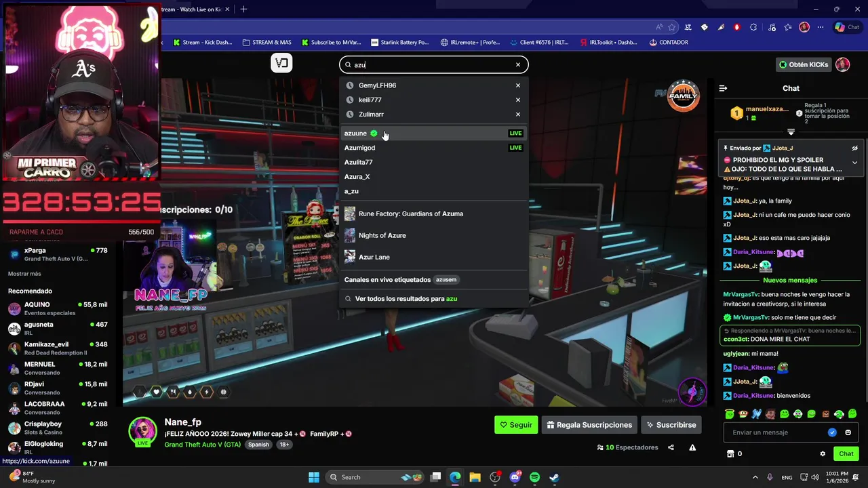Gift subs via Regala Suscripciones

point(589,425)
